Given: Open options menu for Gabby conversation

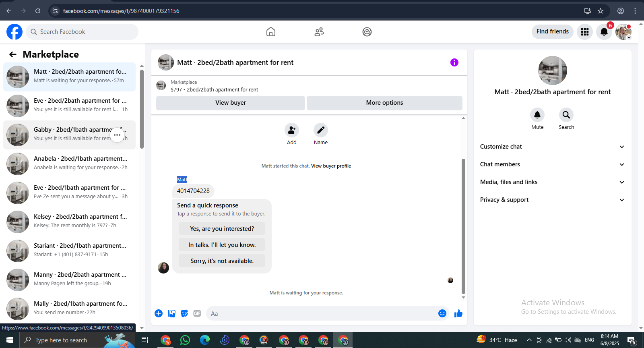Looking at the screenshot, I should pos(117,135).
